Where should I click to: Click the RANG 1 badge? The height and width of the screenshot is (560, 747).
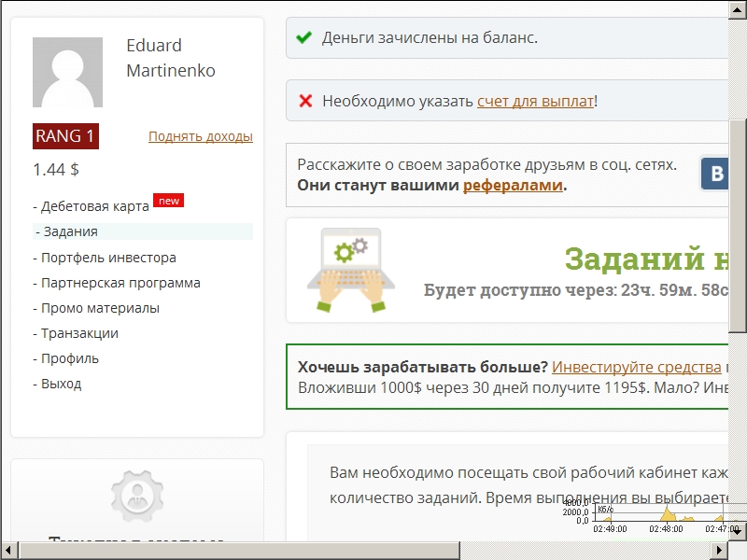coord(65,136)
